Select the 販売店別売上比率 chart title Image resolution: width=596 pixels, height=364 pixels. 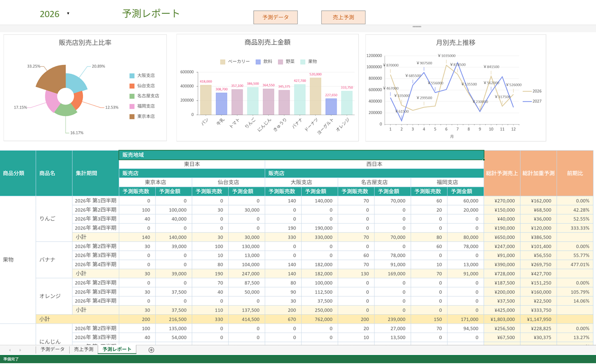pos(85,42)
